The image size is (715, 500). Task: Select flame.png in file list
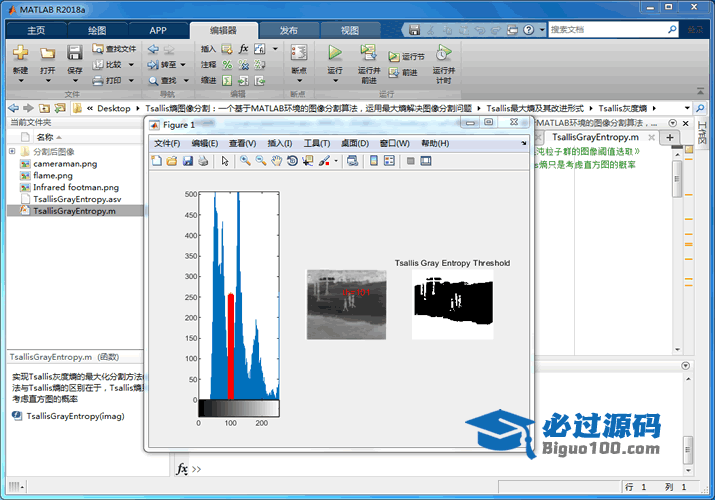point(53,175)
